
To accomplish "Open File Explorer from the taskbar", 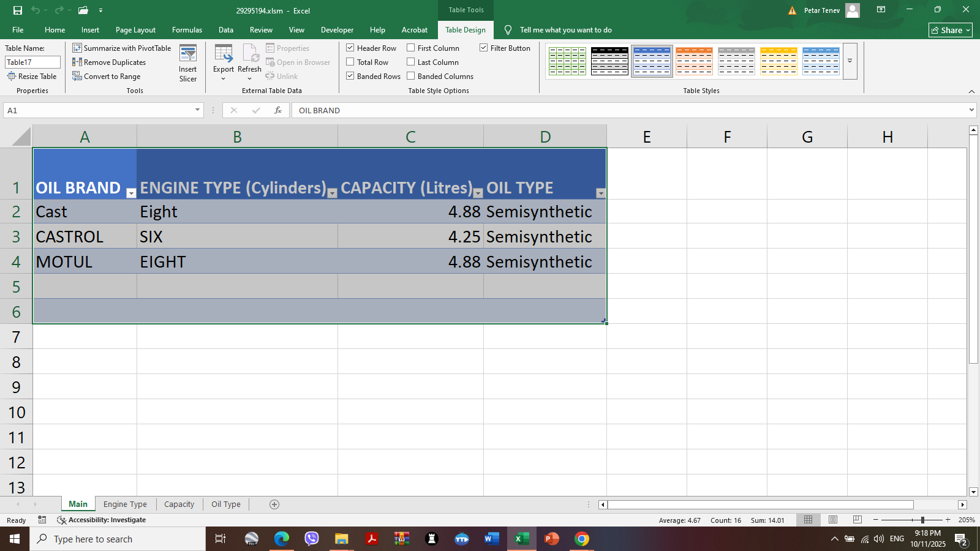I will [x=341, y=539].
